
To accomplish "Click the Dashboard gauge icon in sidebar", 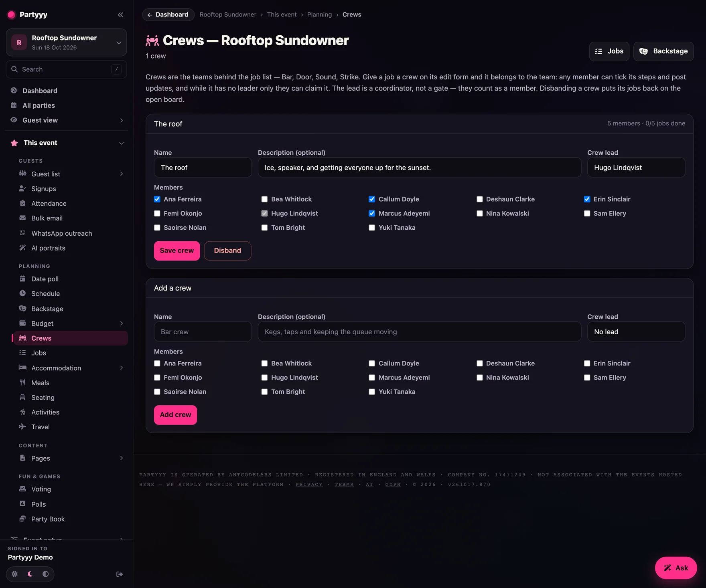I will click(14, 91).
